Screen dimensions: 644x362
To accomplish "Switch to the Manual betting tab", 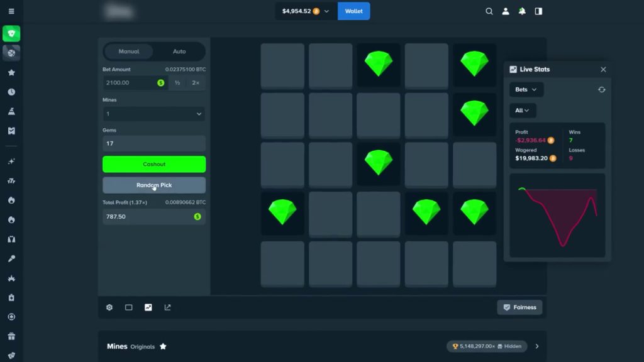I will [x=129, y=52].
